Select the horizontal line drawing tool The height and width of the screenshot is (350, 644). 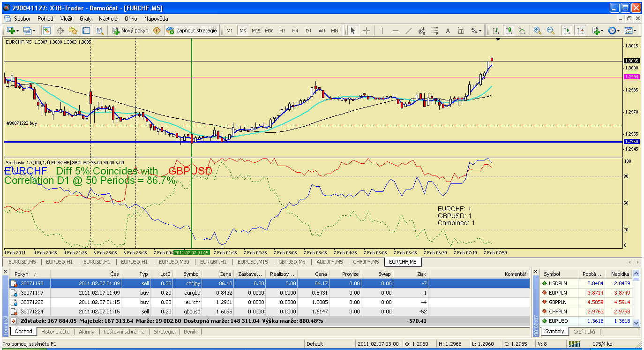coord(395,30)
